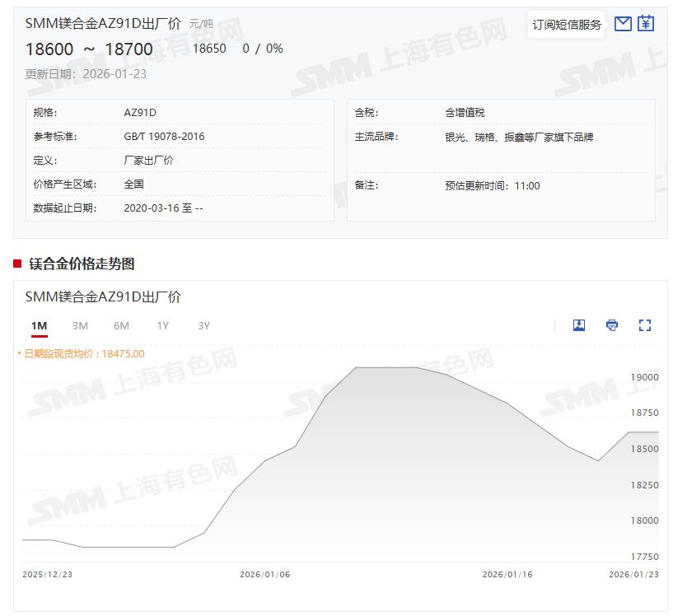Click the GB/T 19078-2016 standard value
This screenshot has width=673, height=616.
(x=165, y=137)
